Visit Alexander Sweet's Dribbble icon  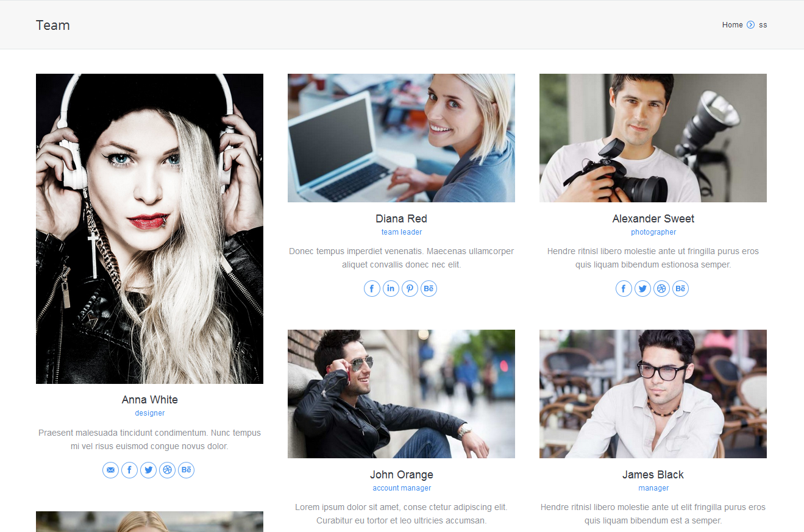pos(661,289)
